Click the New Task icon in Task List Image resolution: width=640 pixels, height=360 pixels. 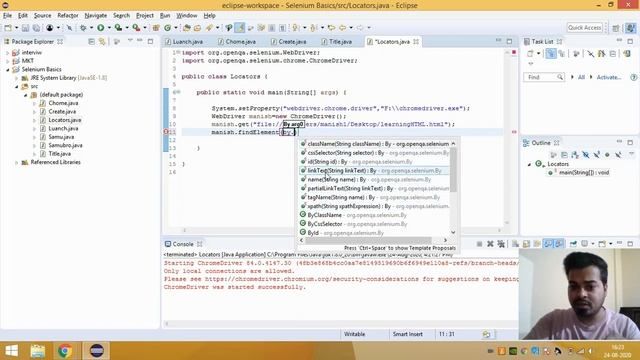click(530, 53)
